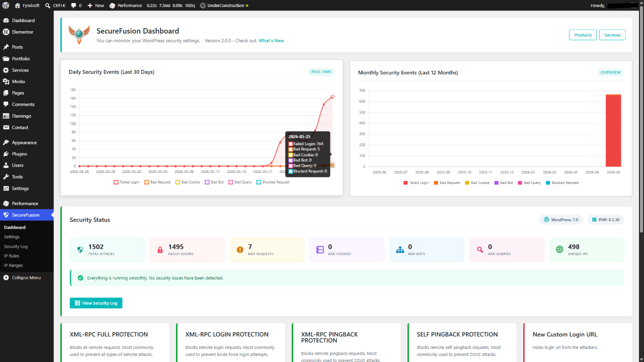The image size is (644, 362).
Task: Go to SecureFusion Settings submenu
Action: click(x=12, y=237)
